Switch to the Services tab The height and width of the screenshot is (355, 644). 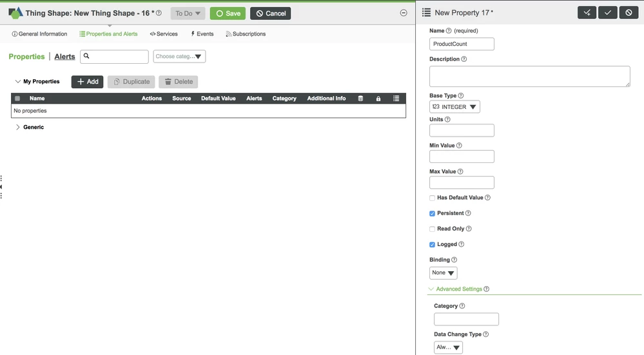tap(164, 34)
